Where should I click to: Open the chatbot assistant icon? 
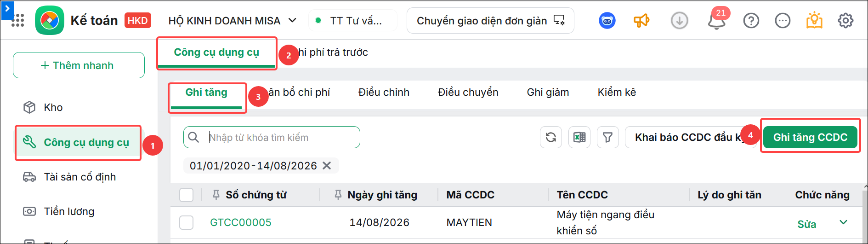pos(607,21)
